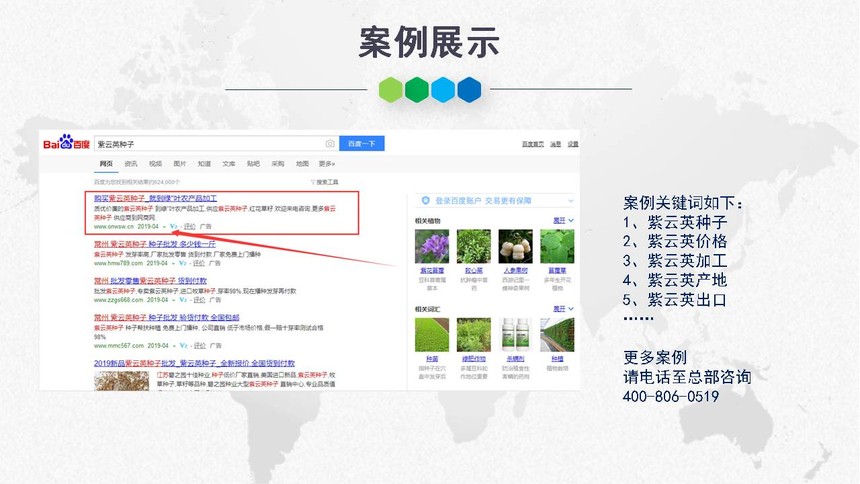
Task: Open result ending with 验货付款 全国包邮
Action: pyautogui.click(x=167, y=317)
